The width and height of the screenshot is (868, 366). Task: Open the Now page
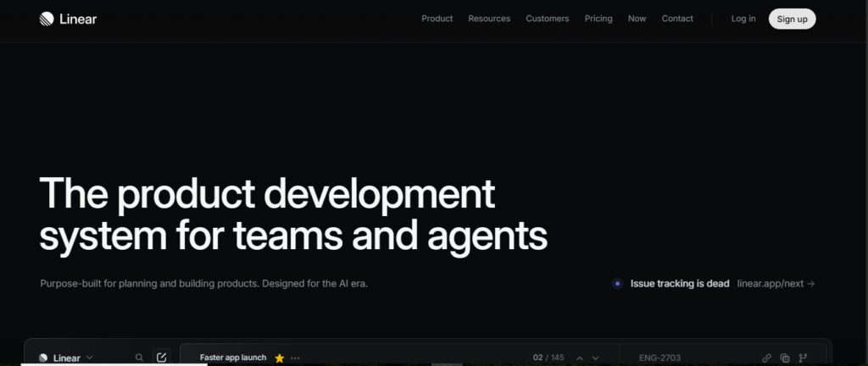637,19
